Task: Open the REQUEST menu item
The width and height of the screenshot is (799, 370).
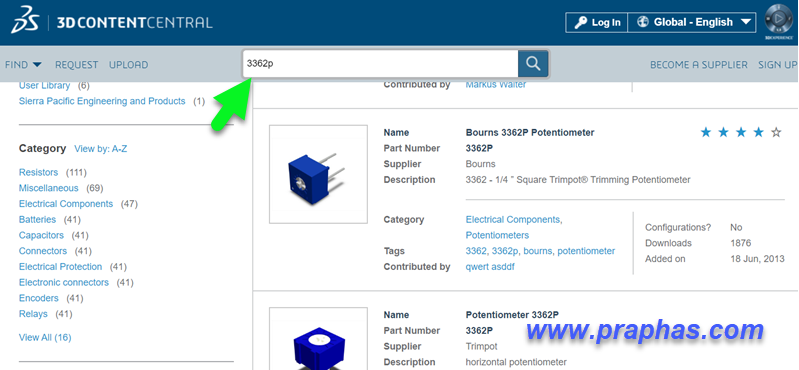Action: pyautogui.click(x=76, y=65)
